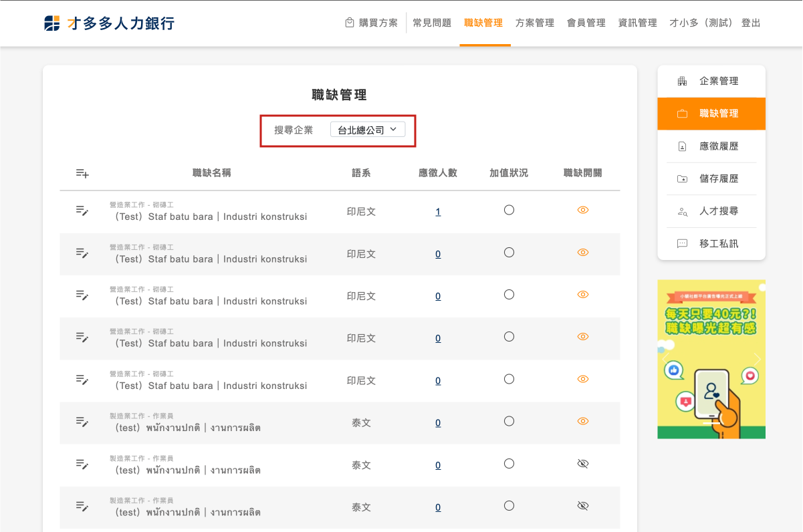The image size is (803, 532).
Task: Select 加值狀況 circle of first job row
Action: point(509,210)
